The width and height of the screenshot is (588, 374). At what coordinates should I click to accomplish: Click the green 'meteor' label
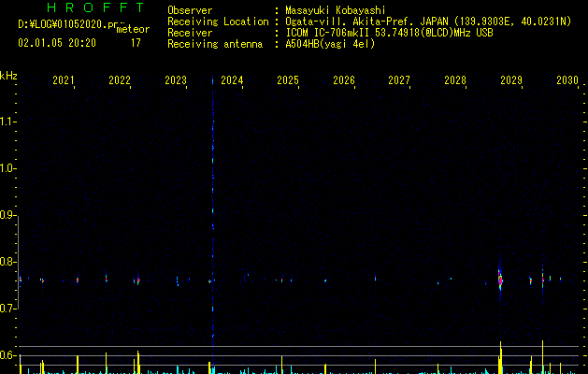click(x=133, y=29)
